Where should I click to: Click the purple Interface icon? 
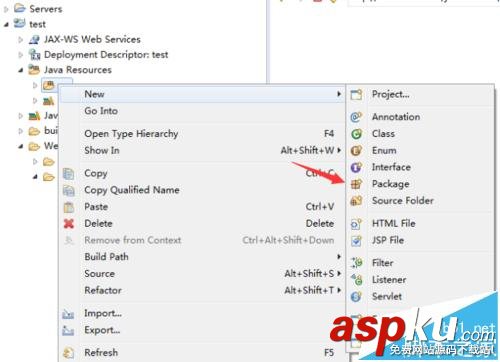[356, 167]
